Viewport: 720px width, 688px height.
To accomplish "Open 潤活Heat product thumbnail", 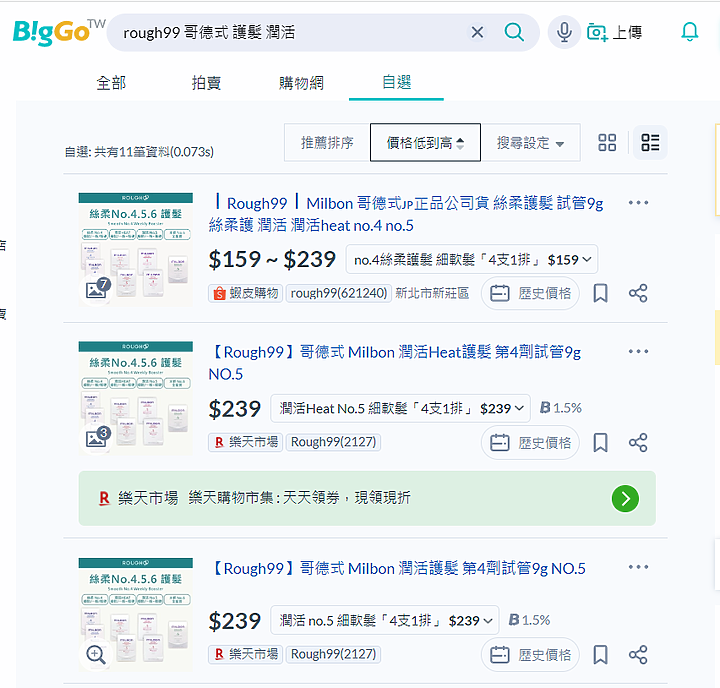I will 135,398.
